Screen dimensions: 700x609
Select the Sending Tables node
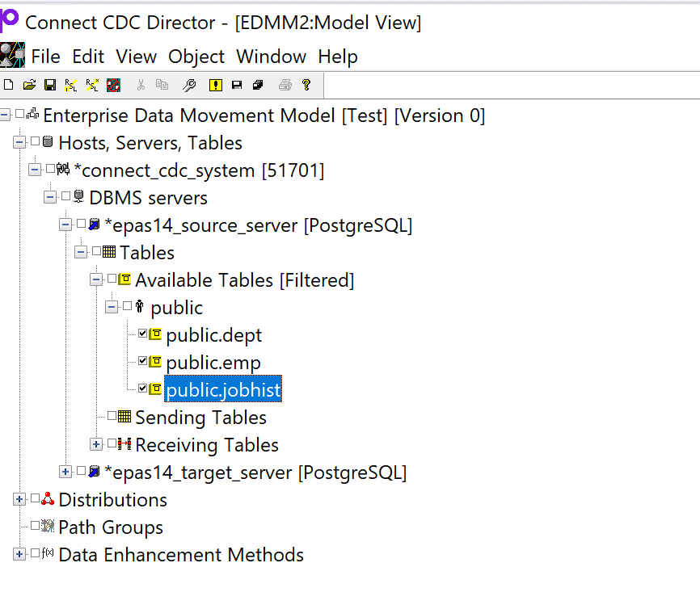pos(200,416)
